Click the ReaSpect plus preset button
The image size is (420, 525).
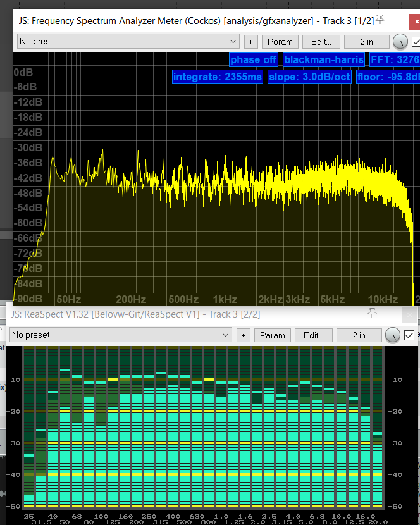point(243,335)
